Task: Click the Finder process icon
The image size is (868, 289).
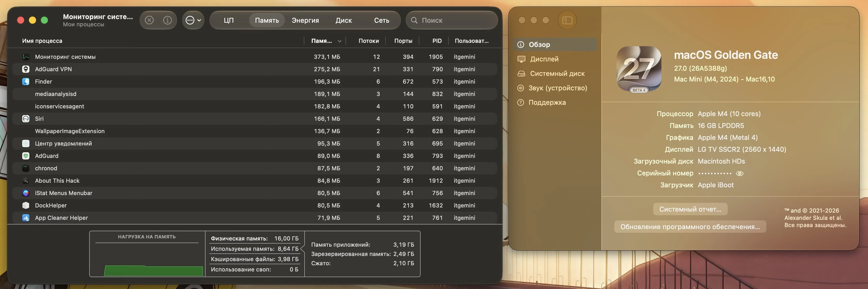Action: (26, 82)
